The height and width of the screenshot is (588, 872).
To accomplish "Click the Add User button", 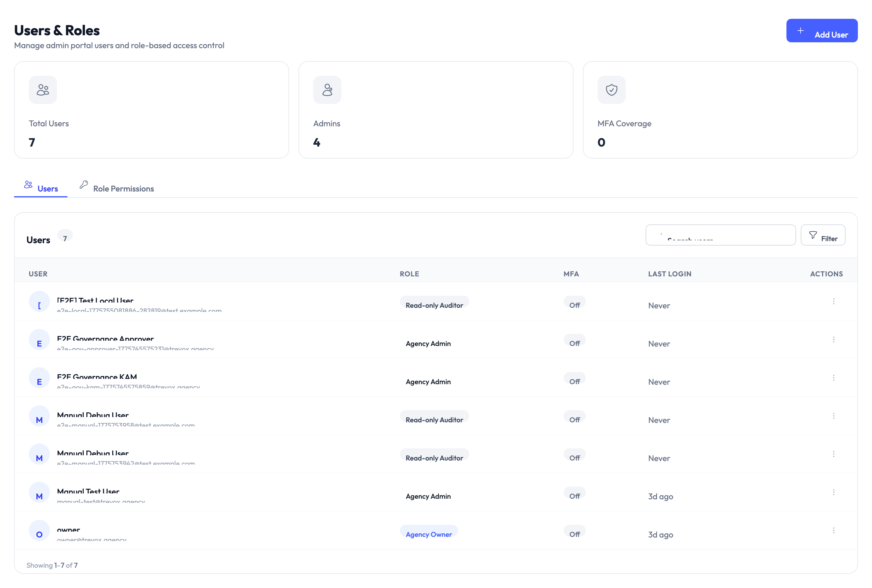I will coord(822,30).
